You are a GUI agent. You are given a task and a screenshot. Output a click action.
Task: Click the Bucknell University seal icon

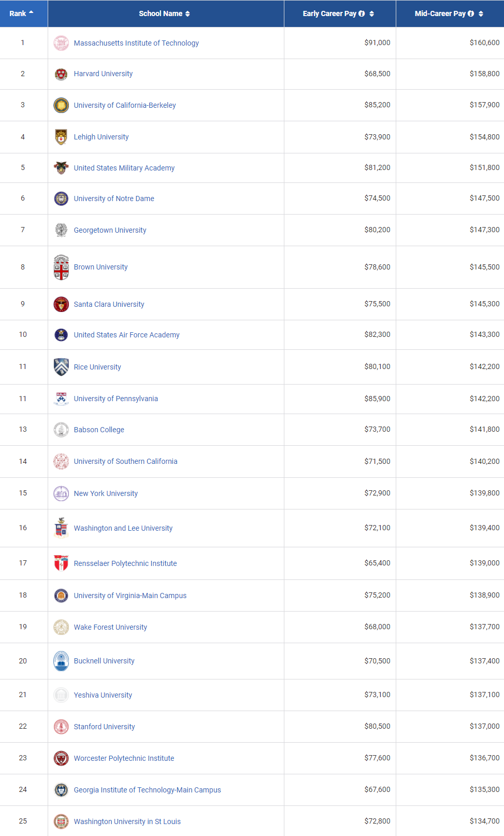tap(61, 661)
